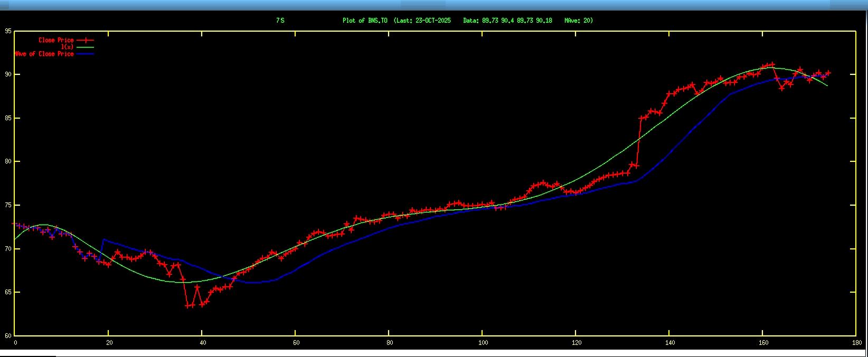Click the blue moving average spike near x=19
868x357 pixels.
(x=103, y=239)
